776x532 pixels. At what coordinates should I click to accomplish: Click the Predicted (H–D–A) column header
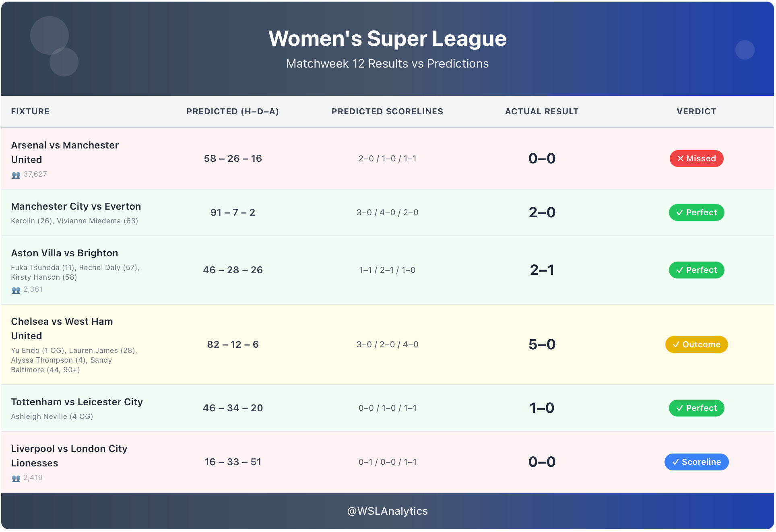tap(232, 111)
